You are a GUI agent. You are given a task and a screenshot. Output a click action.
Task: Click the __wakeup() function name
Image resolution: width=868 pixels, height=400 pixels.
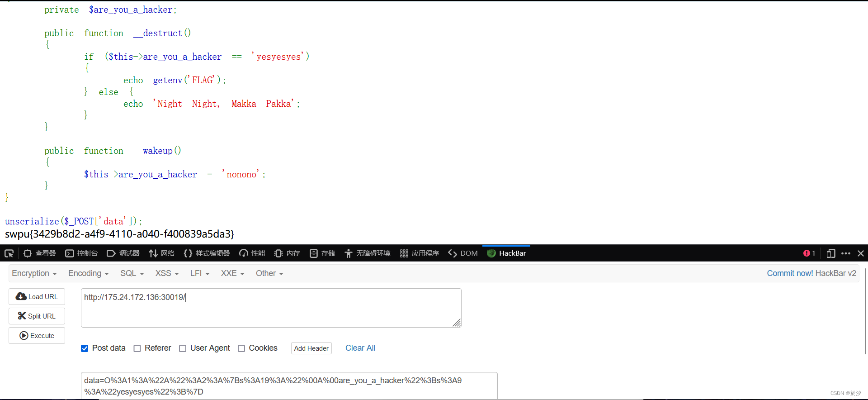click(x=157, y=151)
